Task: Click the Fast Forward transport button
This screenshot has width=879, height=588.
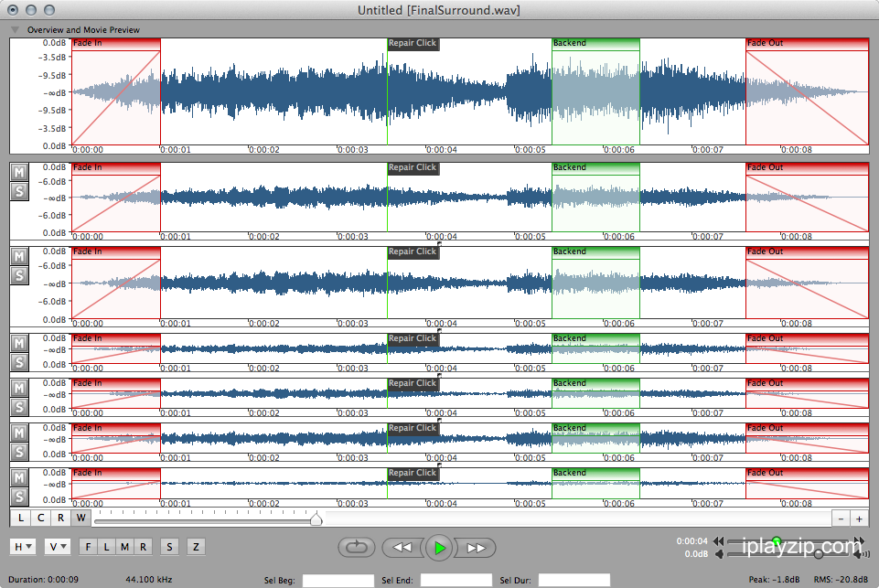Action: (476, 548)
